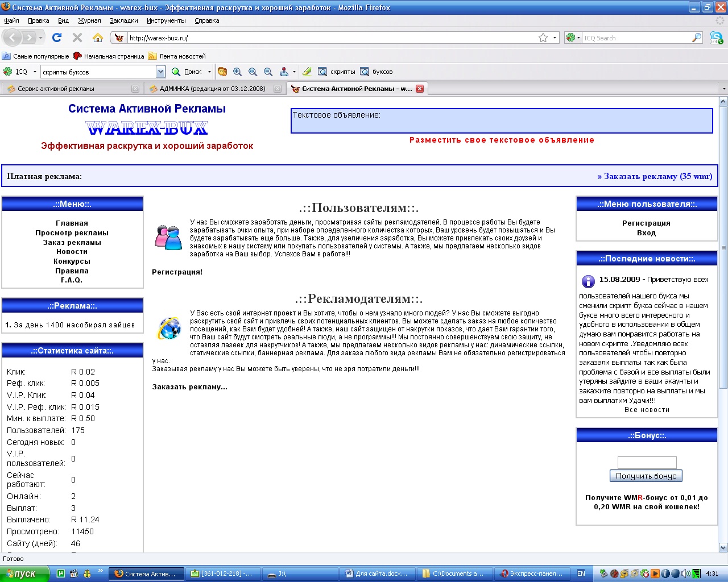Go to the Home page icon

[98, 38]
